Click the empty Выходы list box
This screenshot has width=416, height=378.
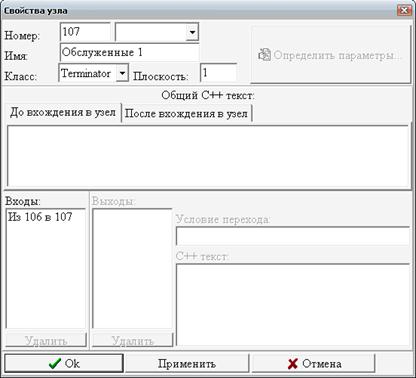click(x=132, y=269)
